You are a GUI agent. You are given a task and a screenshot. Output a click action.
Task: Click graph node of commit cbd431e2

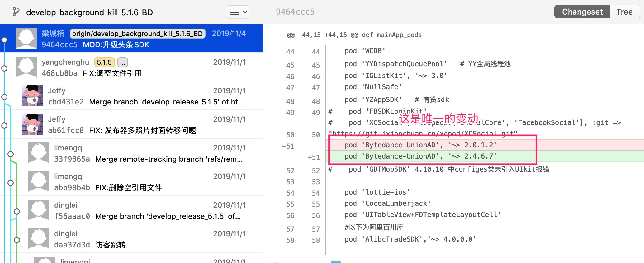(x=4, y=97)
